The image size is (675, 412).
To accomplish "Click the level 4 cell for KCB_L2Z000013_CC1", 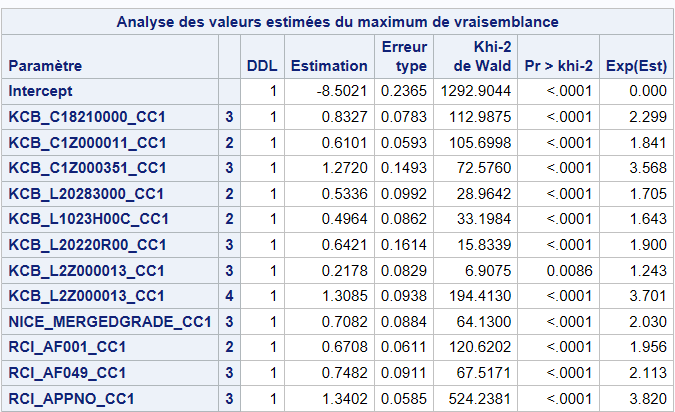I will 229,296.
